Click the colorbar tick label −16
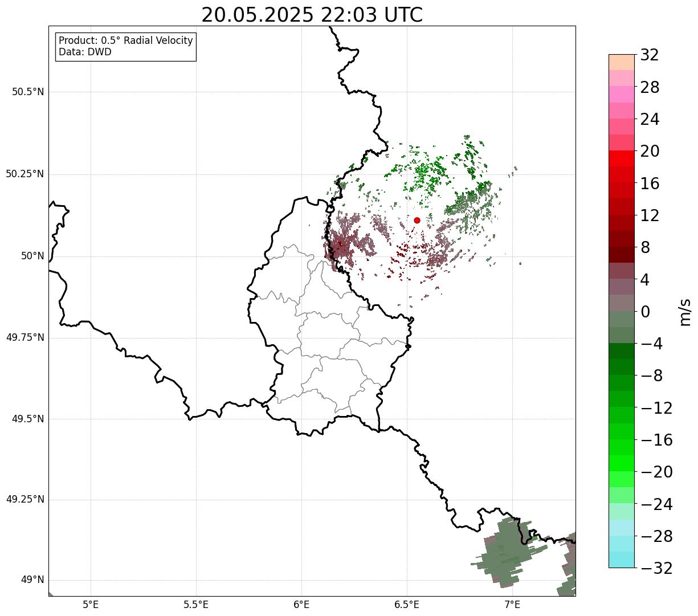Viewport: 698px width, 616px height. click(656, 440)
